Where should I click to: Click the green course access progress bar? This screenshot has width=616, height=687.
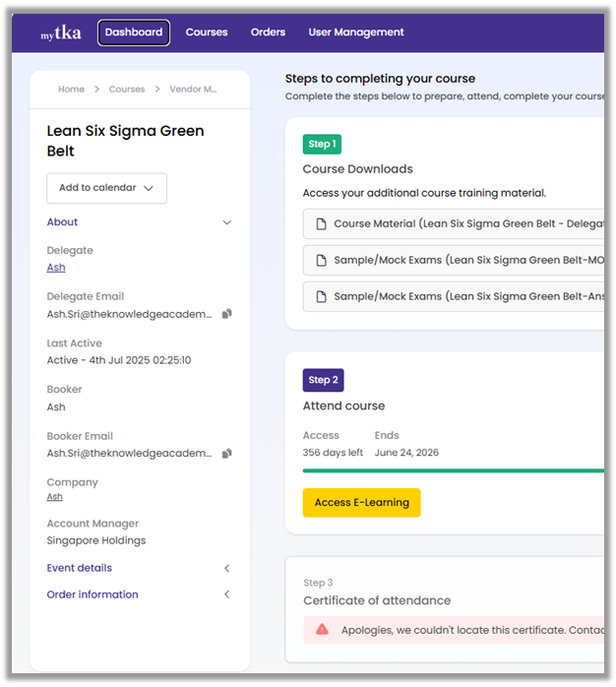coord(453,470)
